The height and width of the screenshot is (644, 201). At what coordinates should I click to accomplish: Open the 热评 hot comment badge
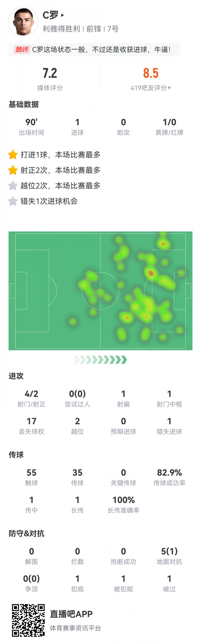tap(22, 50)
